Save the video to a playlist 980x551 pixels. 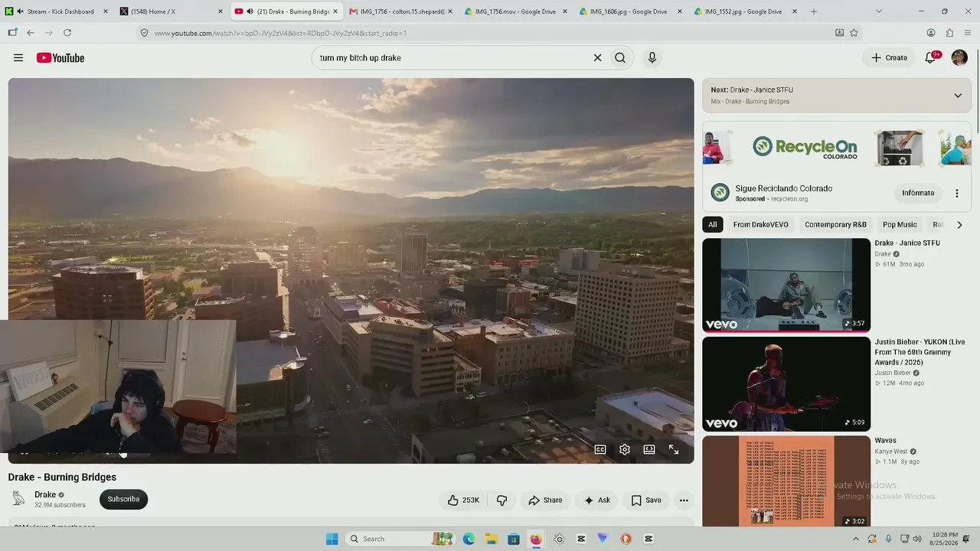point(646,500)
